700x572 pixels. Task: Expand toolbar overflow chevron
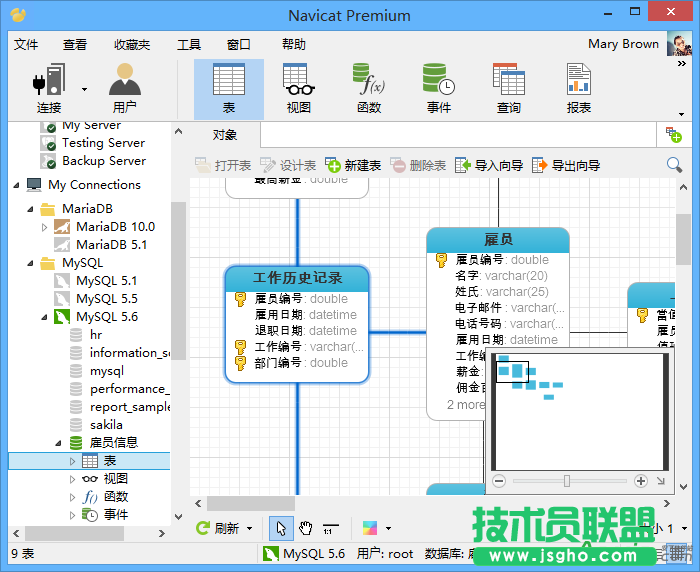tap(682, 64)
